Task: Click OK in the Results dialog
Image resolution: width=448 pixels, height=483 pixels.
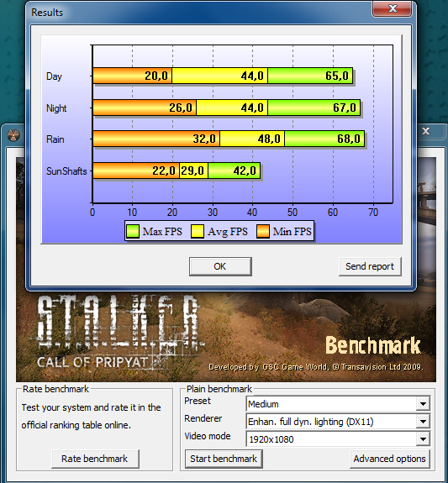Action: coord(220,266)
